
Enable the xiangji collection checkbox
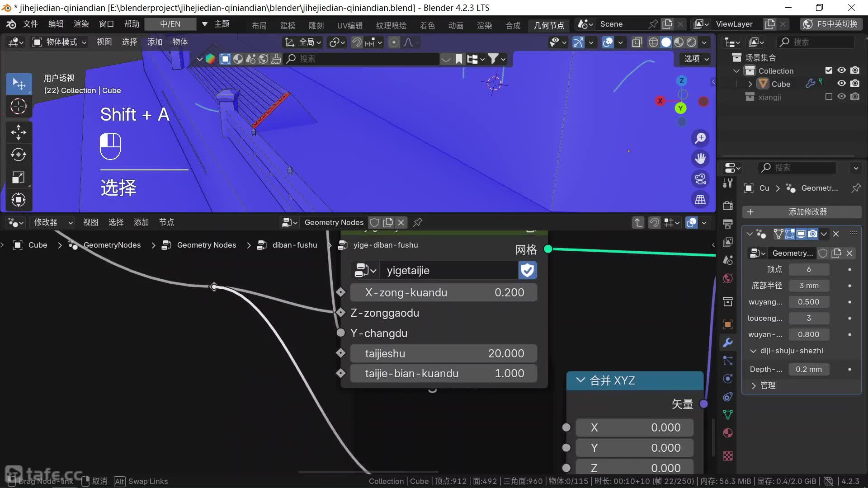(828, 97)
